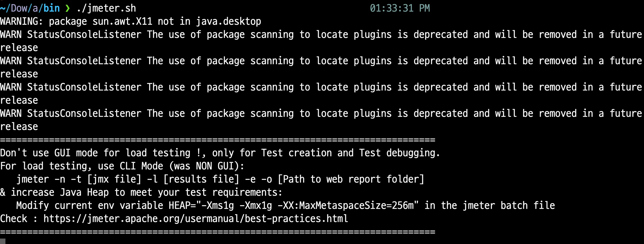Click the sun.awt.X11 package name

tap(122, 22)
